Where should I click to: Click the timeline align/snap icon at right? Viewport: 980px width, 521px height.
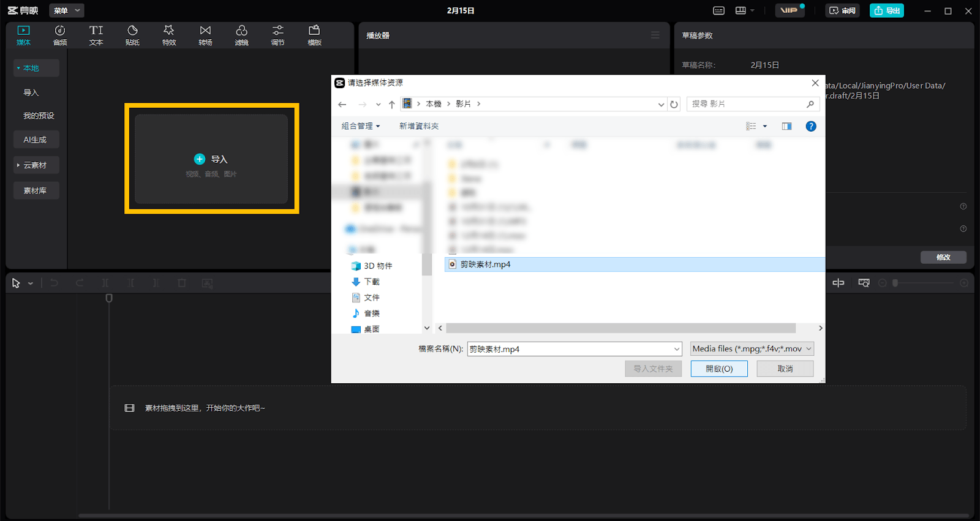[839, 283]
